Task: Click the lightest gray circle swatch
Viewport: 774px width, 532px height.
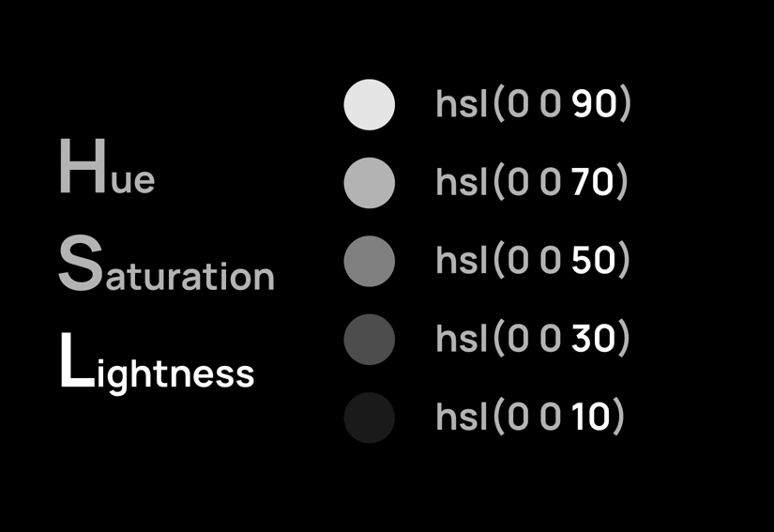Action: coord(370,104)
